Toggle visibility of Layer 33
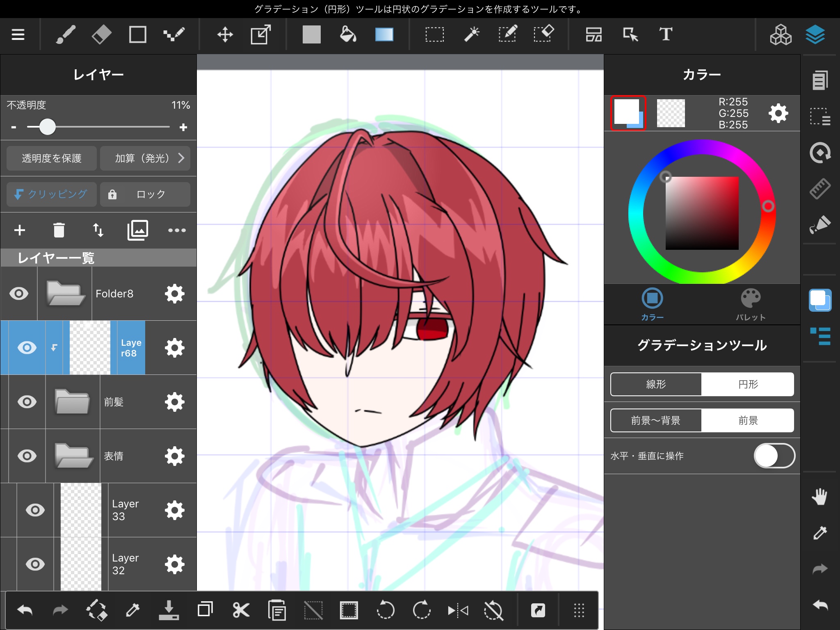The image size is (840, 630). coord(35,510)
